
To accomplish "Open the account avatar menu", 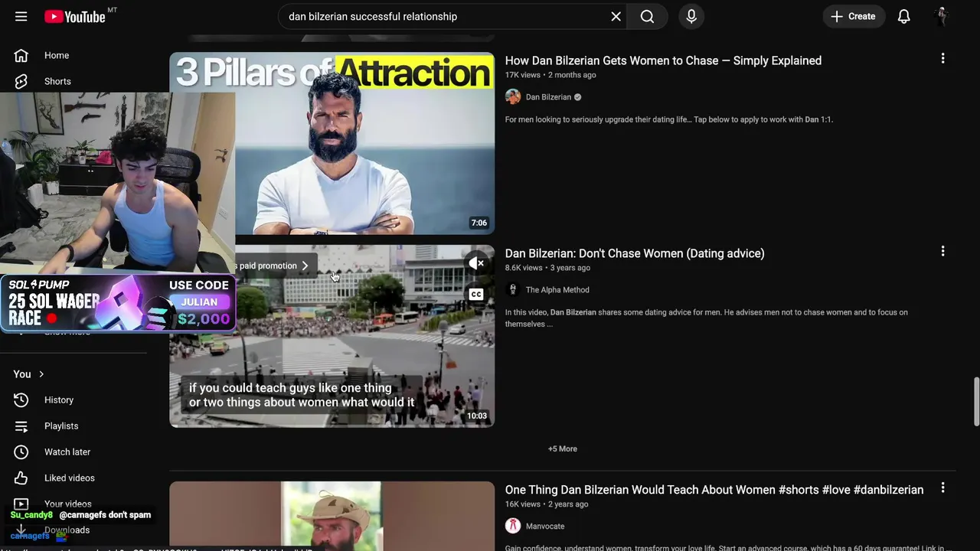I will pyautogui.click(x=942, y=16).
